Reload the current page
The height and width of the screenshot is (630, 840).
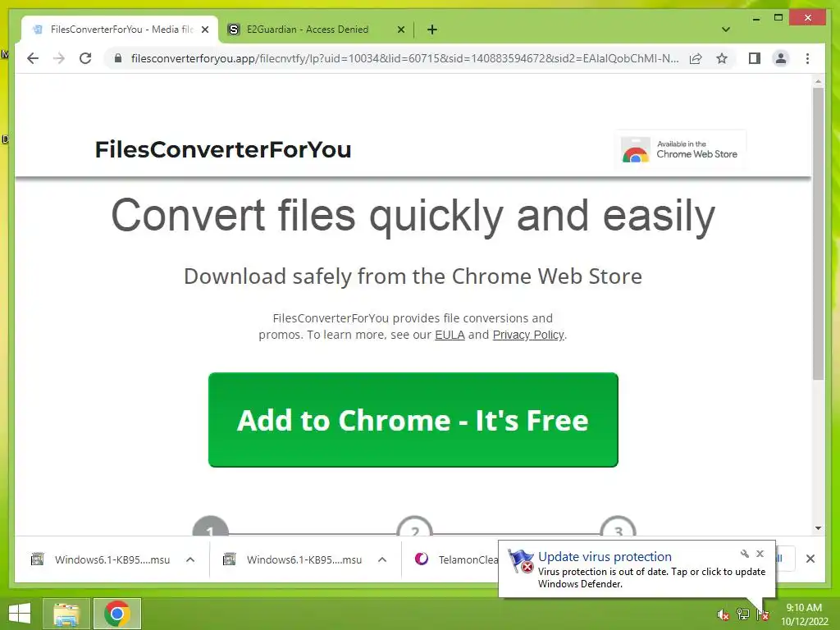tap(85, 58)
